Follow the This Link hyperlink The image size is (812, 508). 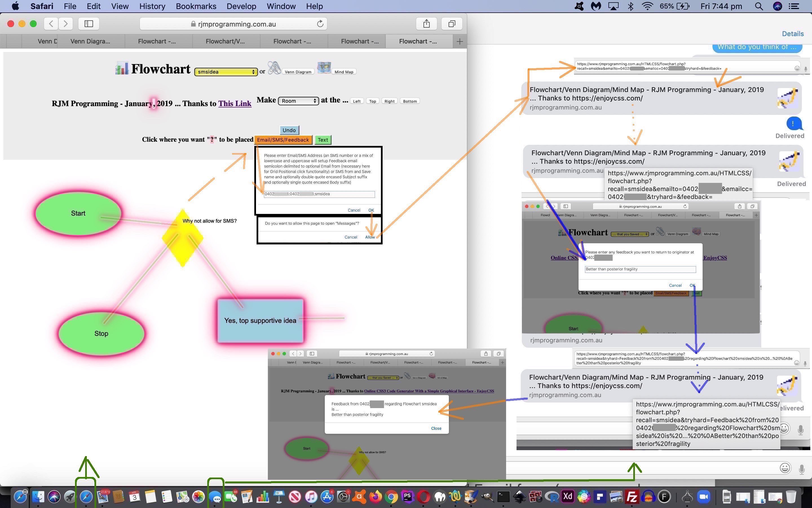[235, 104]
